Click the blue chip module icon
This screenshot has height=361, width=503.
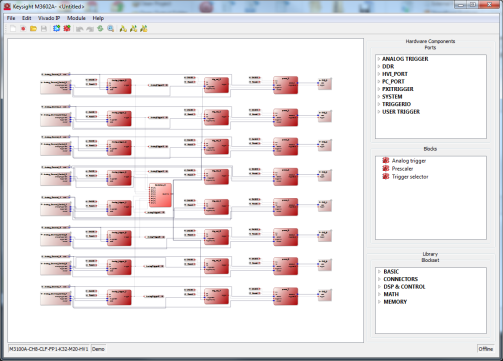click(57, 29)
